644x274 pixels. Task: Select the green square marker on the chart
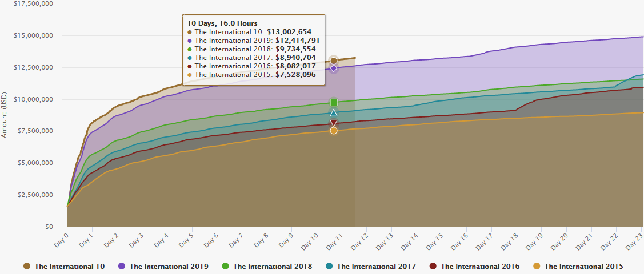[x=334, y=103]
